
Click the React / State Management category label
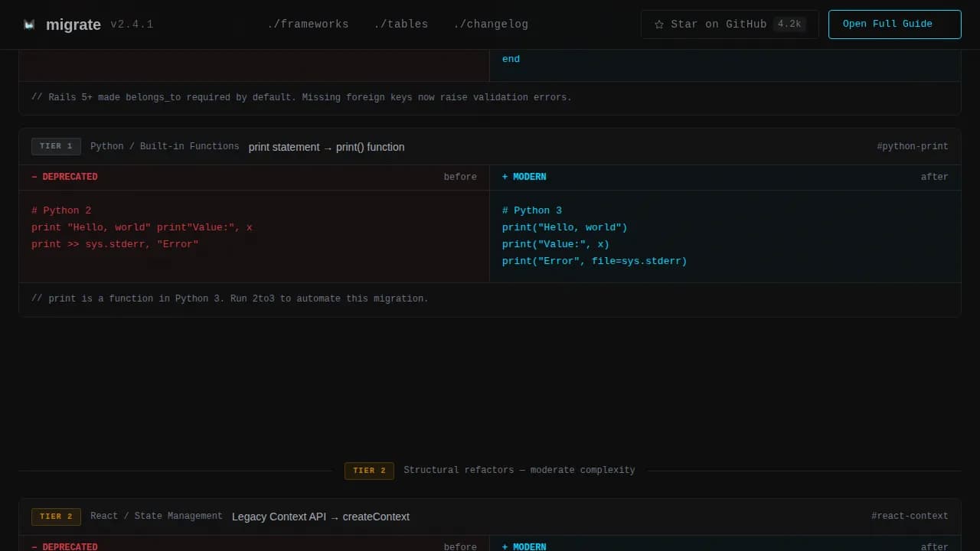click(156, 517)
